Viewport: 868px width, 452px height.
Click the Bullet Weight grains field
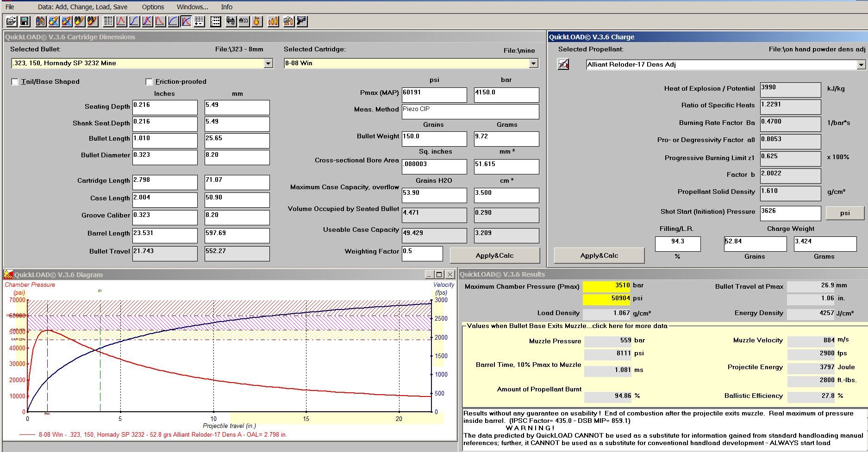click(434, 139)
